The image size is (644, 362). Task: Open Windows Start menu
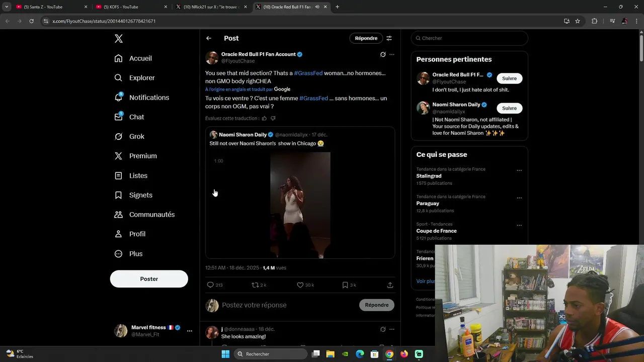[225, 354]
